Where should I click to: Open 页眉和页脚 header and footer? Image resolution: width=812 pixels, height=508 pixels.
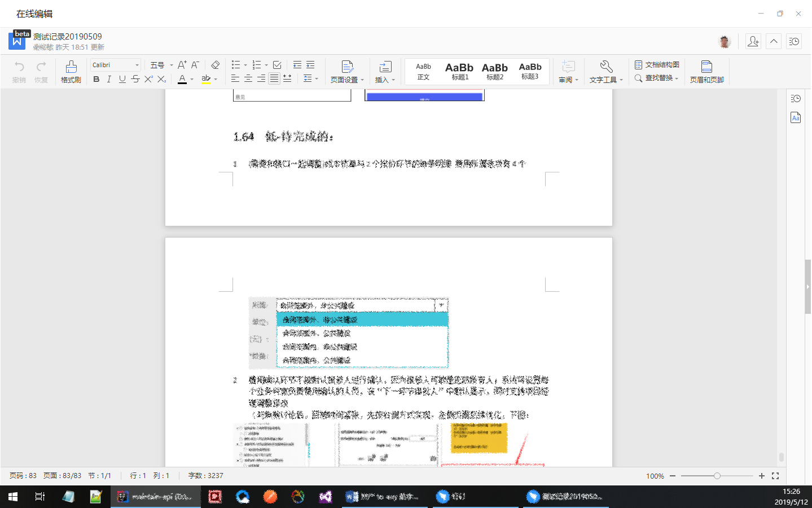[x=706, y=72]
